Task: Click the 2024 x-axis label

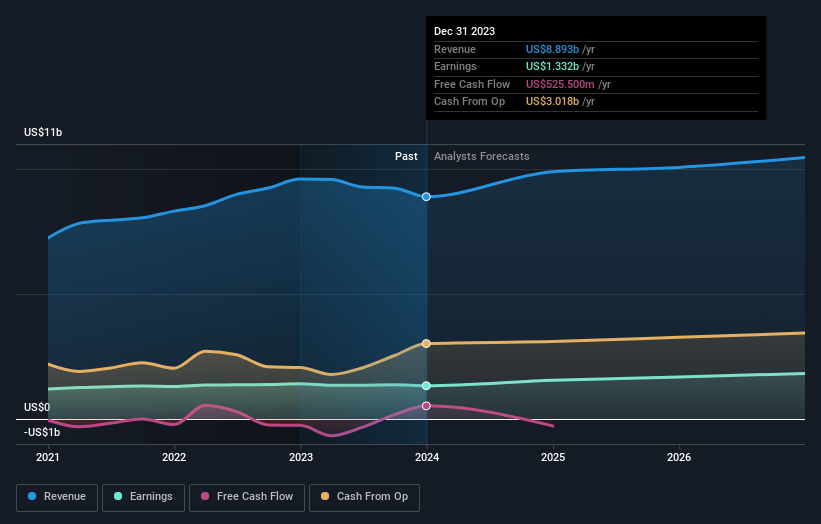Action: pyautogui.click(x=427, y=458)
